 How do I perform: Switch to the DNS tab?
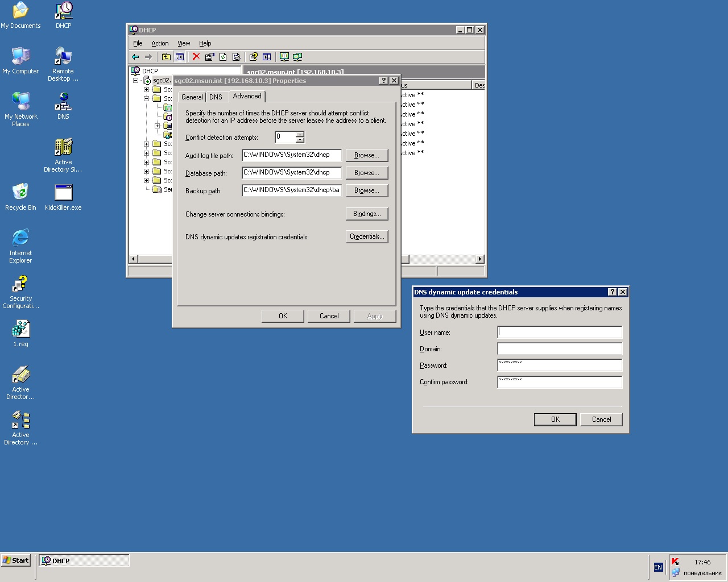tap(216, 97)
